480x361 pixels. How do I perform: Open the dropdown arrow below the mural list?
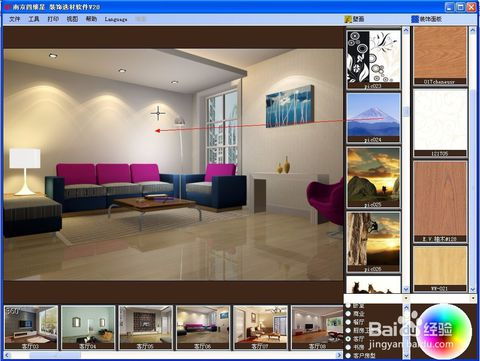[x=406, y=298]
